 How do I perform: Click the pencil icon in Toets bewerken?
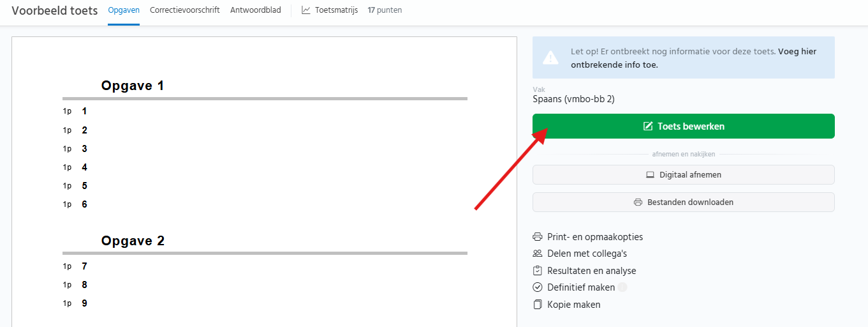click(648, 126)
